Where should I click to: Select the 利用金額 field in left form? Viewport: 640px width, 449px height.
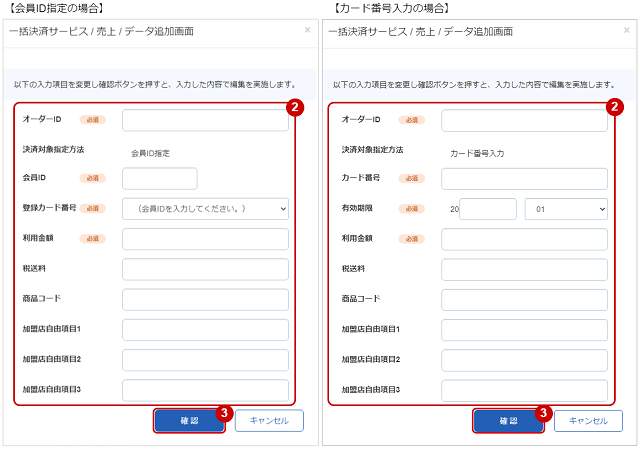click(x=205, y=239)
